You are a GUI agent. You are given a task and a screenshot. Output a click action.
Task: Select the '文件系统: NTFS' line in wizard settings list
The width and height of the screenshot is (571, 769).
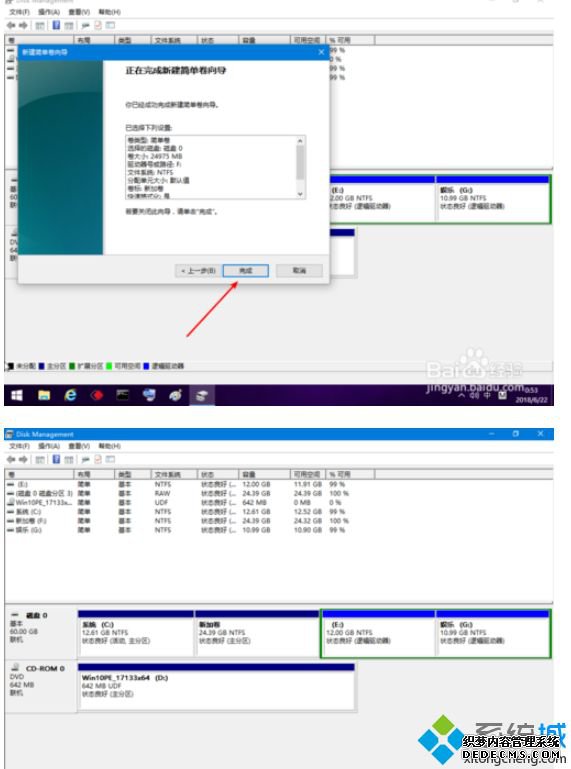click(x=150, y=172)
